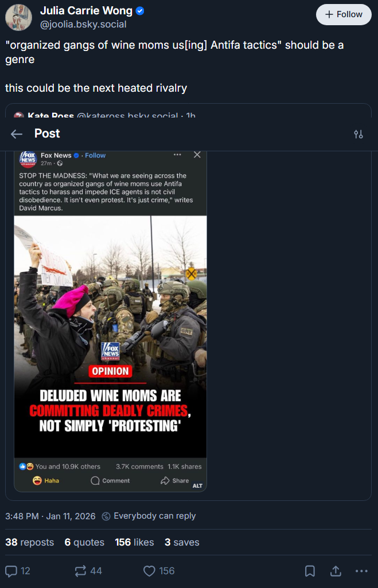This screenshot has height=588, width=378.
Task: Open thread view settings sliders icon
Action: pyautogui.click(x=358, y=134)
